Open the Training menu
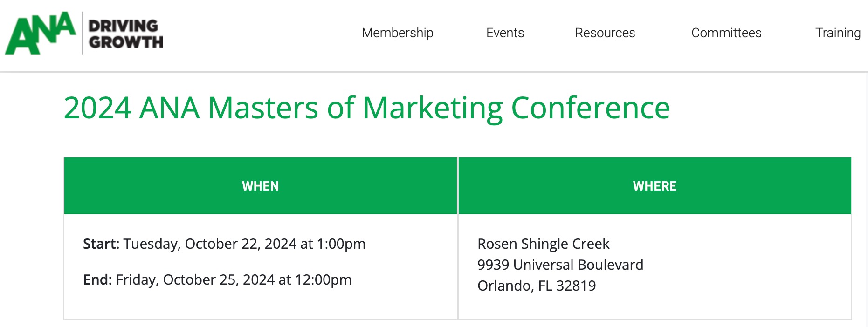Image resolution: width=868 pixels, height=327 pixels. 838,33
